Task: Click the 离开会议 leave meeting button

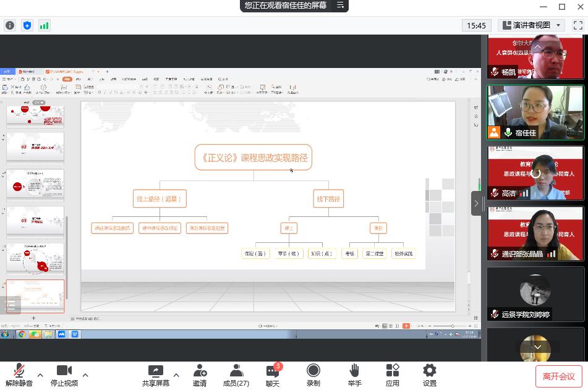Action: pos(559,376)
